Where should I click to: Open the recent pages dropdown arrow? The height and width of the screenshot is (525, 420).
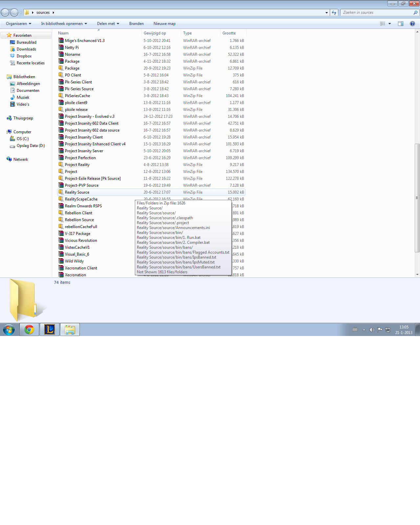(x=21, y=12)
